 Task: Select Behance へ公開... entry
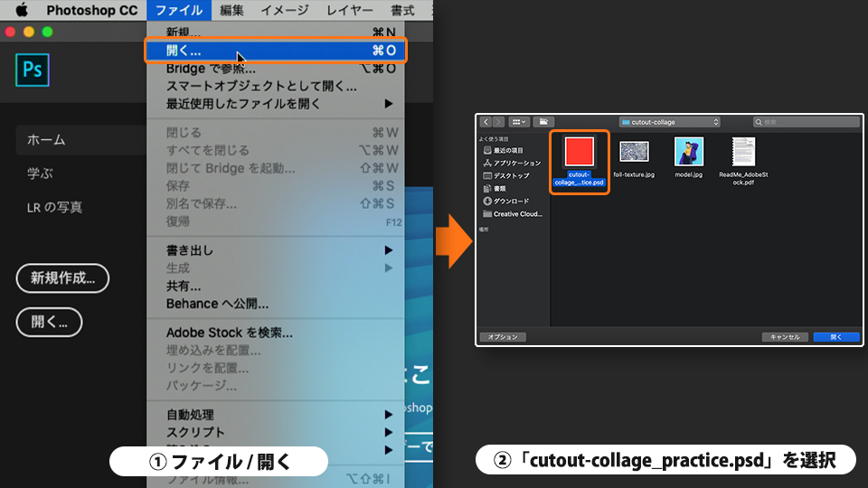(x=276, y=304)
